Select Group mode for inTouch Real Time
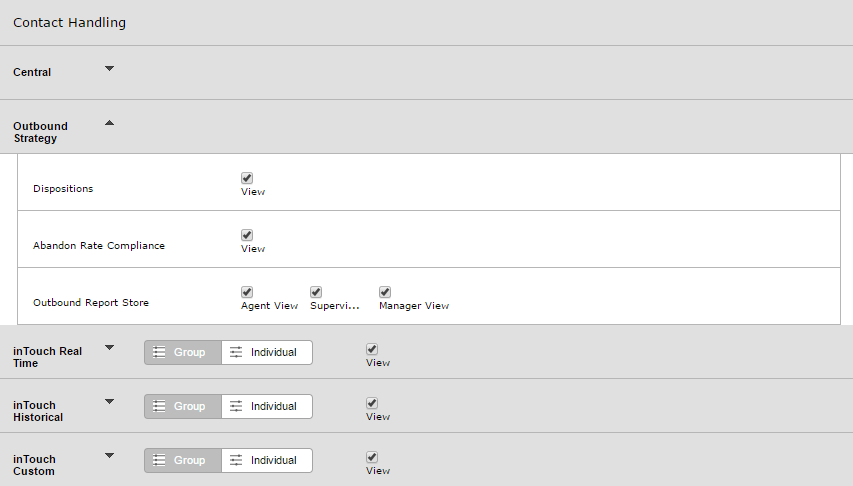This screenshot has height=486, width=853. coord(183,352)
